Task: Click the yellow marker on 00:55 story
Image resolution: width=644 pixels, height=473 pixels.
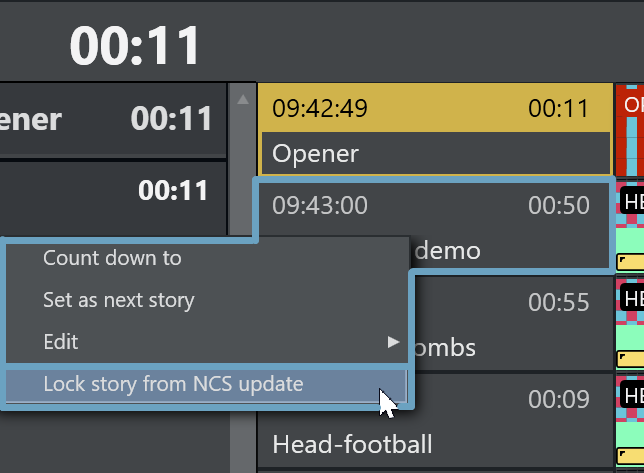Action: pos(631,359)
